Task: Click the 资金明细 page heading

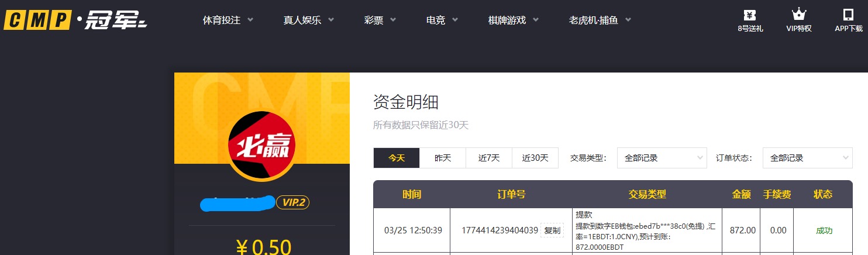Action: point(406,102)
